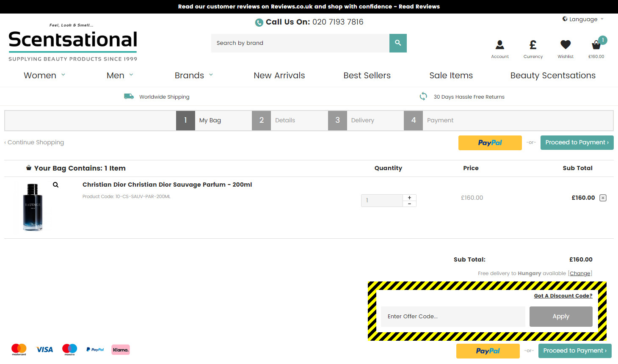Expand the Women menu
Viewport: 618px width, 364px height.
[x=44, y=75]
